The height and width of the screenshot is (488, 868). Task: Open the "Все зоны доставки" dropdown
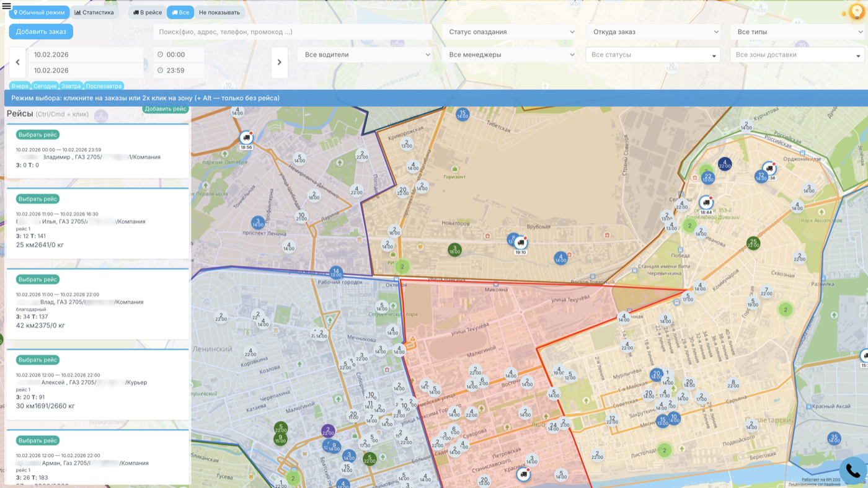point(797,55)
